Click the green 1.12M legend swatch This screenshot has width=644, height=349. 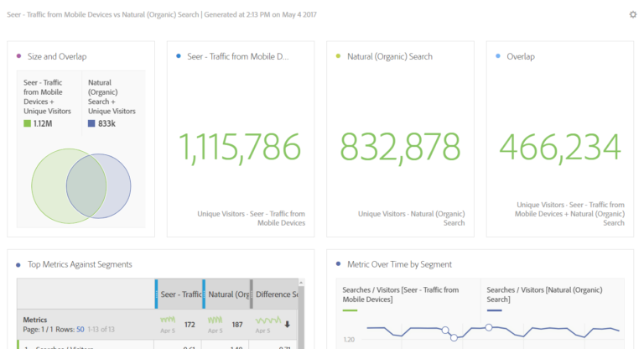(28, 124)
